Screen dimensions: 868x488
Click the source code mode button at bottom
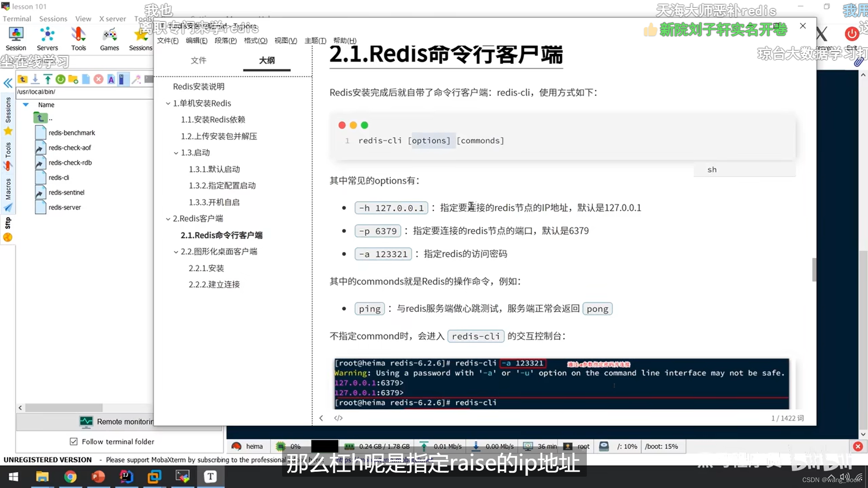[x=338, y=418]
